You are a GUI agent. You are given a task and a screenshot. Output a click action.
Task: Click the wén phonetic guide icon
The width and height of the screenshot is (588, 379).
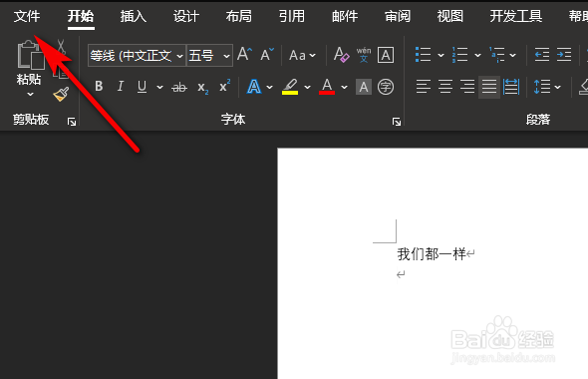point(364,55)
